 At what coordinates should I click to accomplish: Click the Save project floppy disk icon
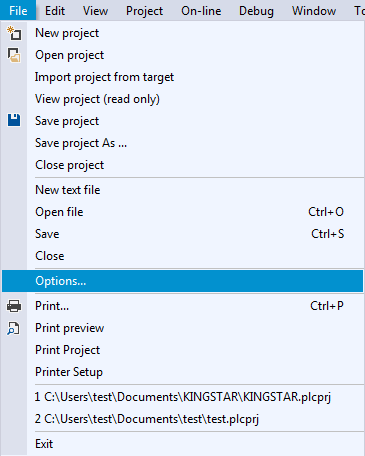tap(14, 120)
